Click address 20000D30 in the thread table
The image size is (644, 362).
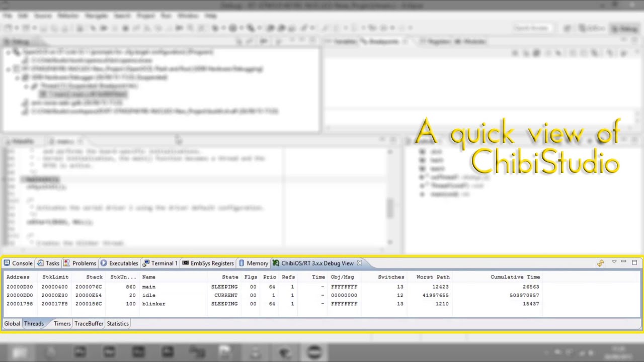click(20, 287)
